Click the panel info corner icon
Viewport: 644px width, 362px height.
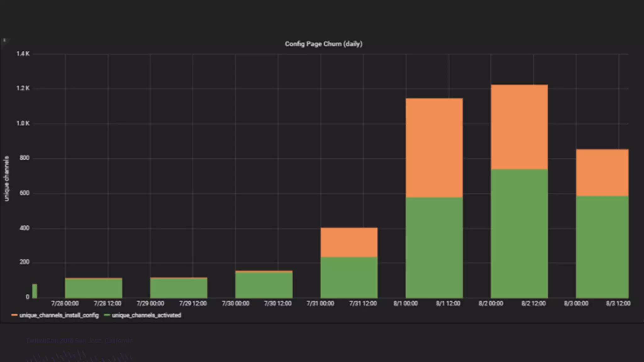click(x=4, y=41)
